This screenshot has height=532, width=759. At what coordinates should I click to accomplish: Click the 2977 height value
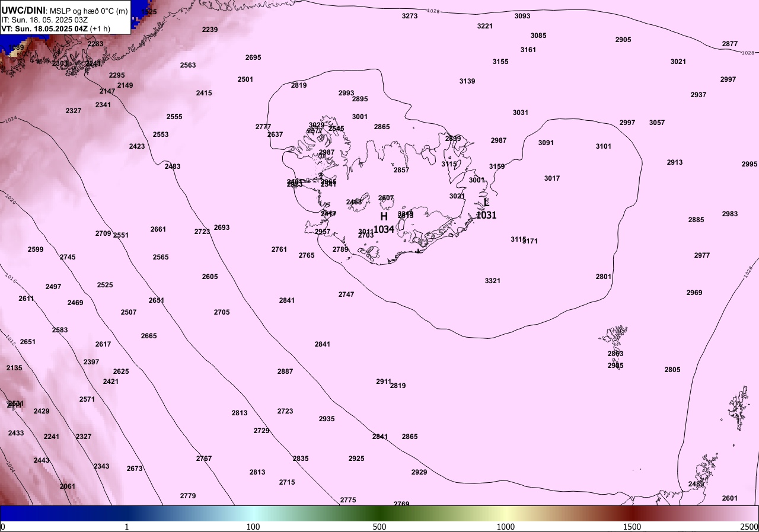coord(702,255)
